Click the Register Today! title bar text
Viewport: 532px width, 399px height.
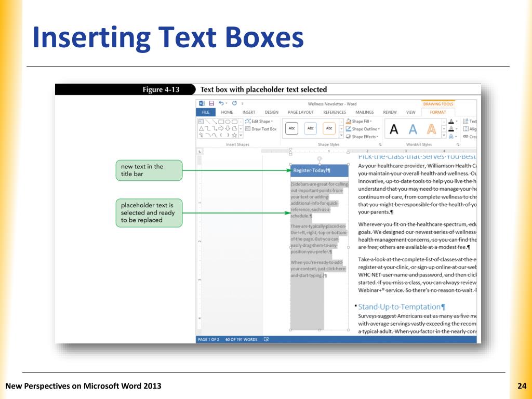312,170
